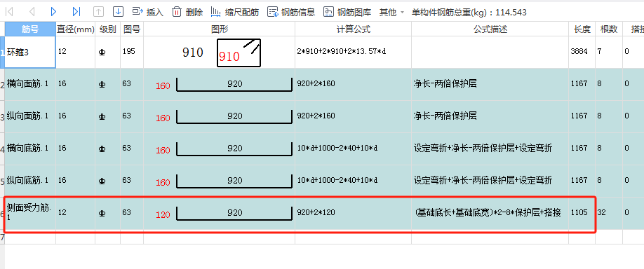Go to the next record arrow
Image resolution: width=644 pixels, height=269 pixels.
pos(53,12)
